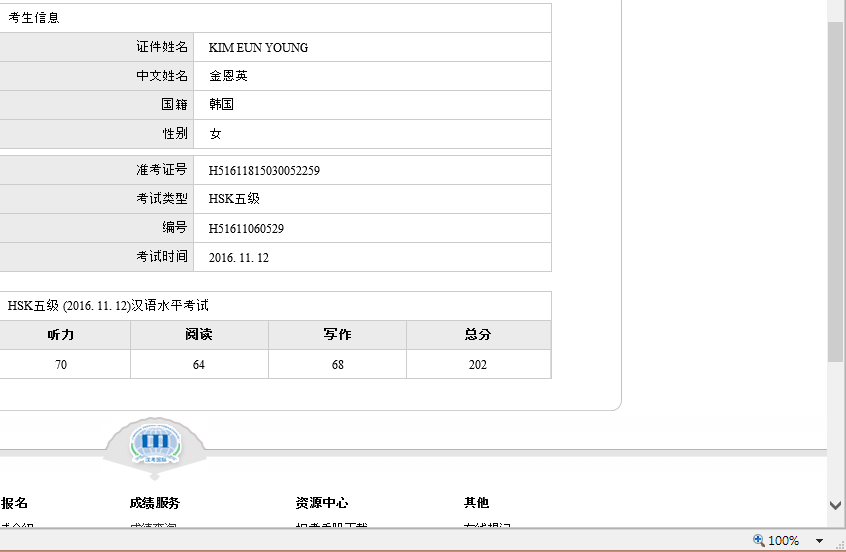Click the 写作 column header
This screenshot has width=846, height=552.
[x=337, y=335]
